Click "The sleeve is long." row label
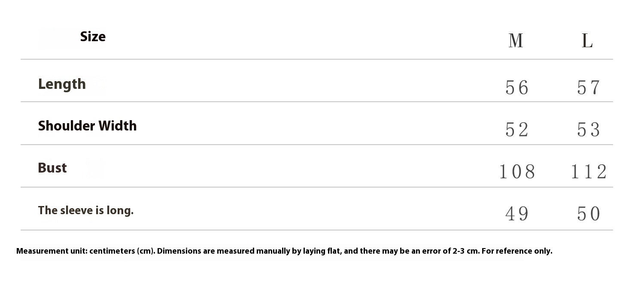Screen dimensions: 644x294 [x=86, y=210]
